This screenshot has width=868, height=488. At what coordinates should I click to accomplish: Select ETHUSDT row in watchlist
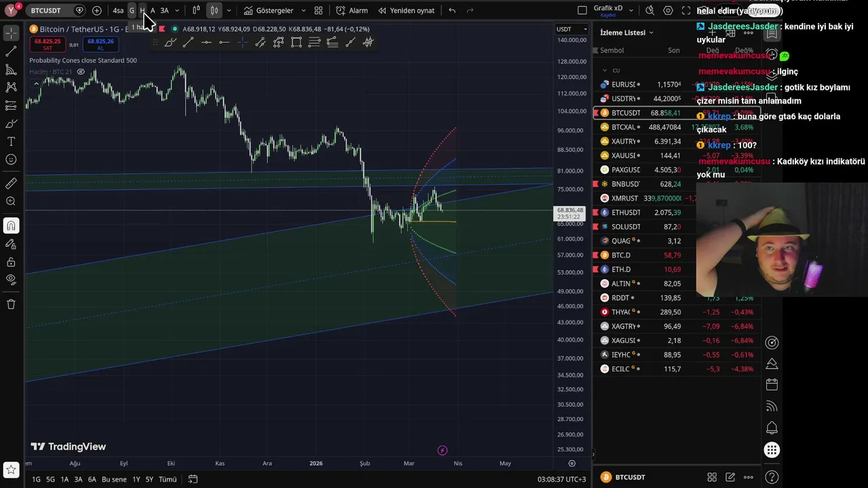click(x=676, y=213)
